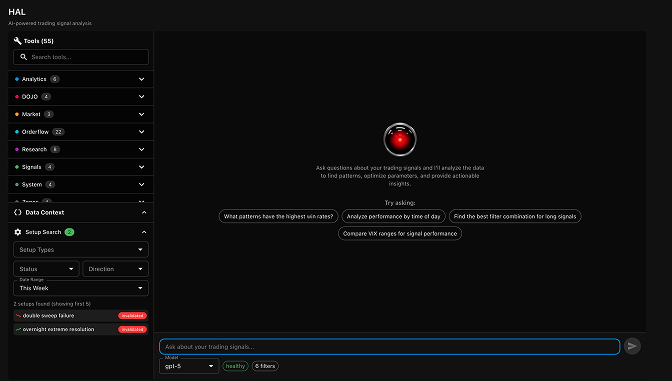This screenshot has height=381, width=672.
Task: Click the 0 filters chip
Action: point(265,366)
